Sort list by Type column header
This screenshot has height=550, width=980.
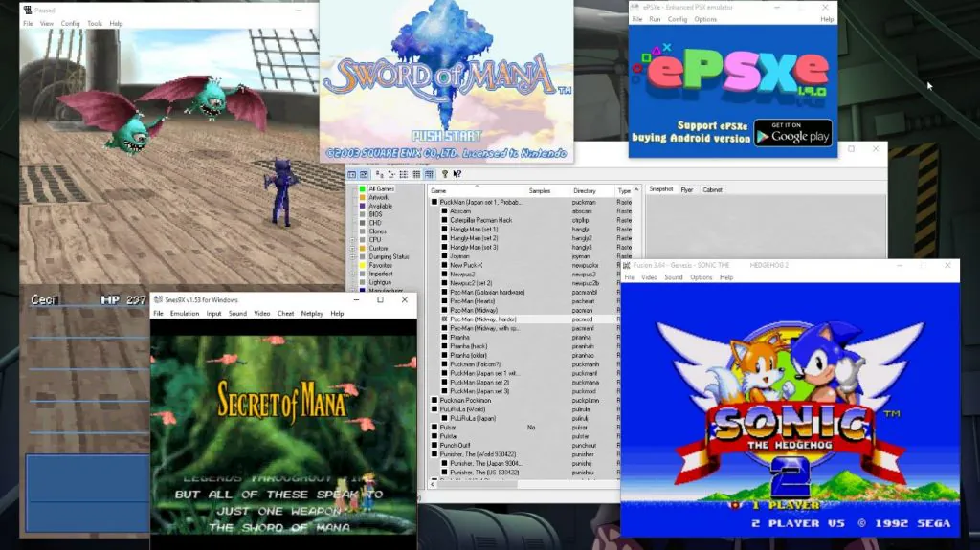click(x=624, y=190)
